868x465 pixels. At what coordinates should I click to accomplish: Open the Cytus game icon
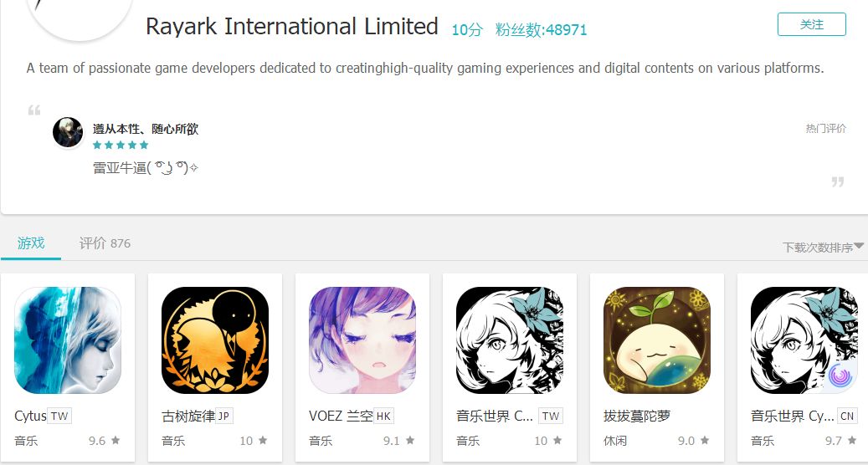(68, 340)
